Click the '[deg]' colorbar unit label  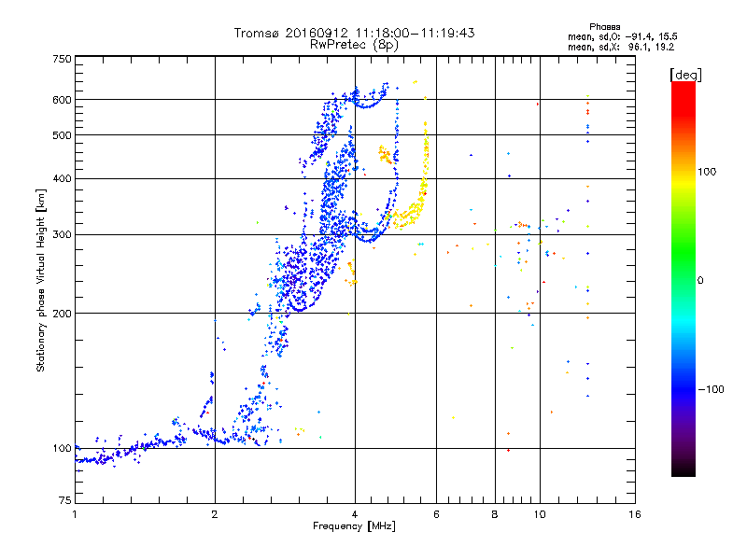pyautogui.click(x=685, y=75)
